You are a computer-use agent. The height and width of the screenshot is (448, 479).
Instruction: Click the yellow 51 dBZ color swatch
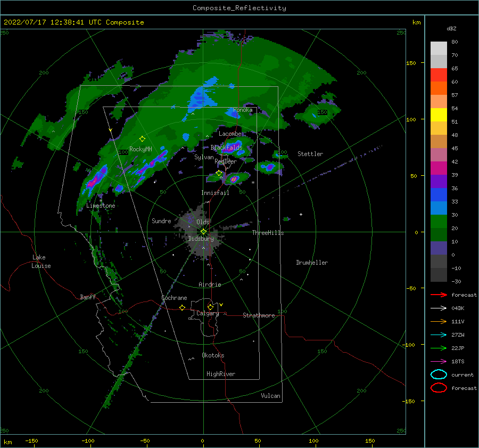439,115
